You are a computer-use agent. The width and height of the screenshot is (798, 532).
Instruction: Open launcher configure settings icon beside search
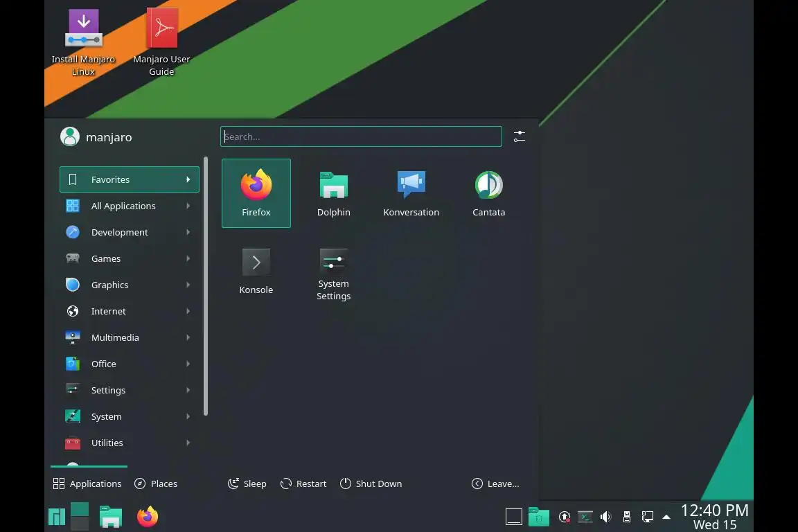pyautogui.click(x=519, y=136)
